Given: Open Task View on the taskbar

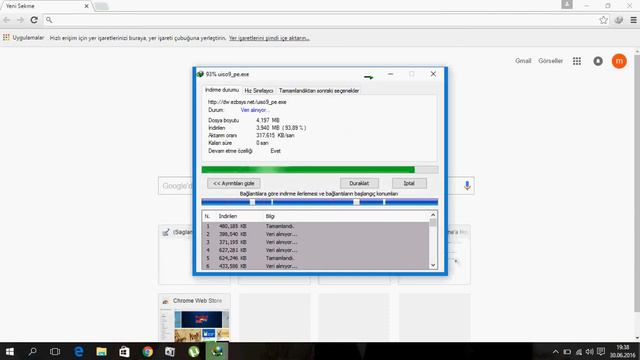Looking at the screenshot, I should click(55, 351).
